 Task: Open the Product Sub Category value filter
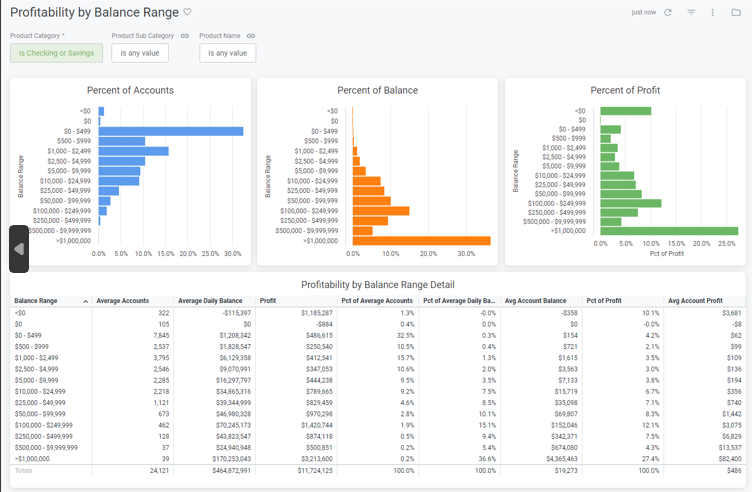click(140, 53)
